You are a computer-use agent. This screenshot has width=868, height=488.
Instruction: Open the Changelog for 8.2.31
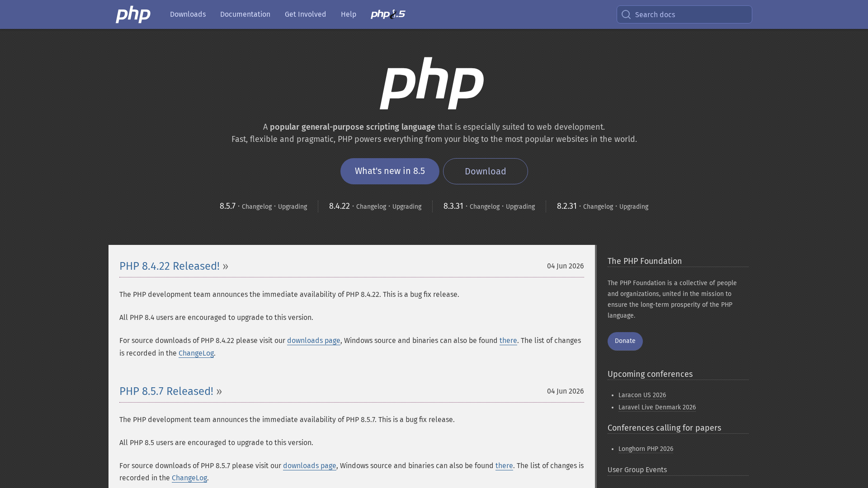point(598,207)
